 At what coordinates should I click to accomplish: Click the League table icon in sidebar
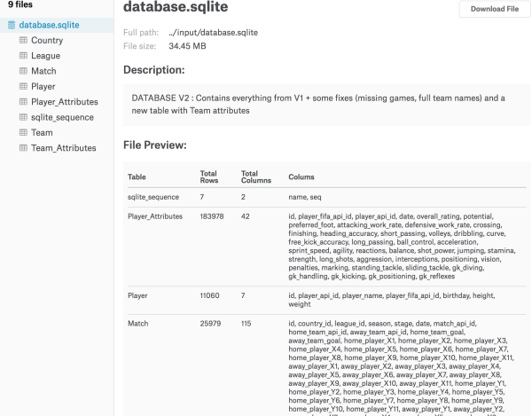[x=23, y=56]
